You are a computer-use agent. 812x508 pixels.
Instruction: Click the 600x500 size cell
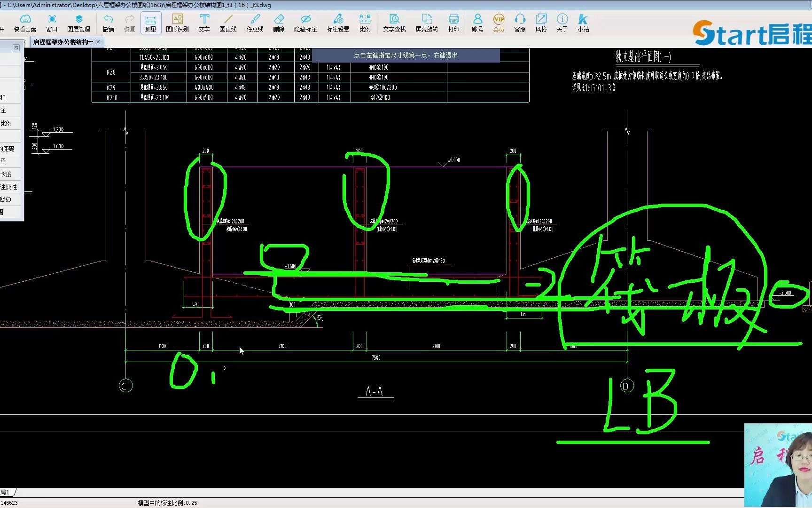coord(204,97)
